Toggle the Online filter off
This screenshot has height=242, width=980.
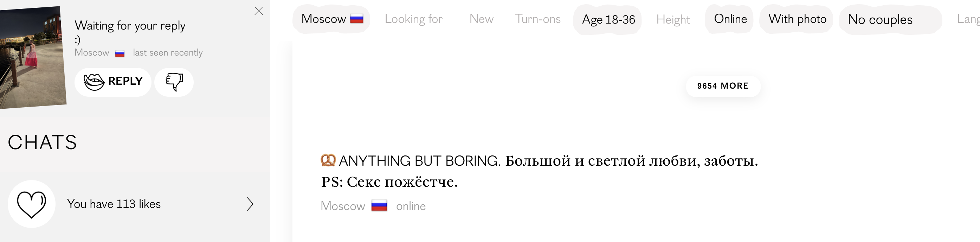coord(730,19)
